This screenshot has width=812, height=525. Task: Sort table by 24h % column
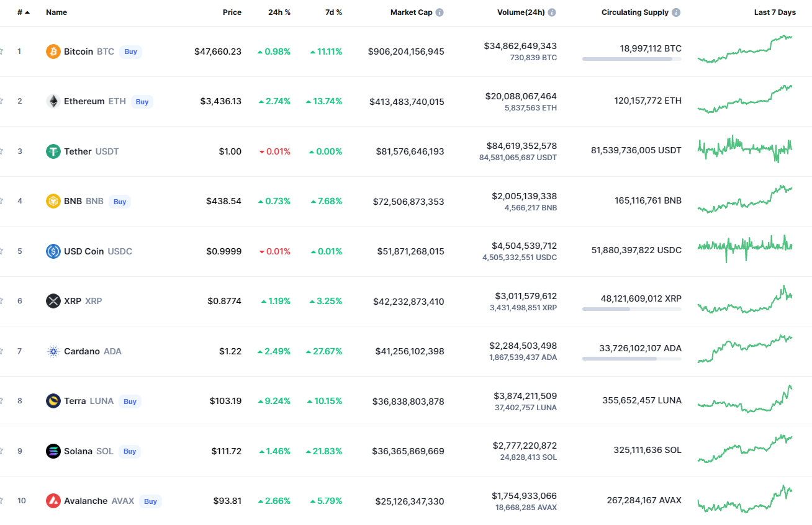tap(279, 12)
